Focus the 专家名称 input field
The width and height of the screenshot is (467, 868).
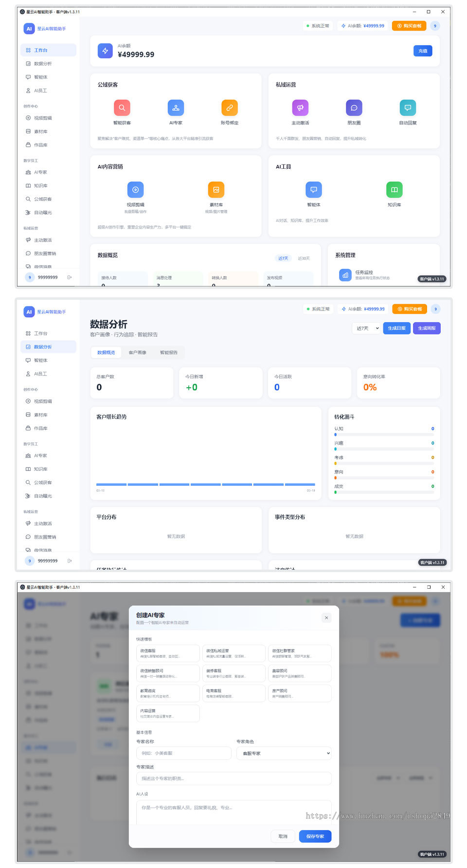pyautogui.click(x=184, y=753)
